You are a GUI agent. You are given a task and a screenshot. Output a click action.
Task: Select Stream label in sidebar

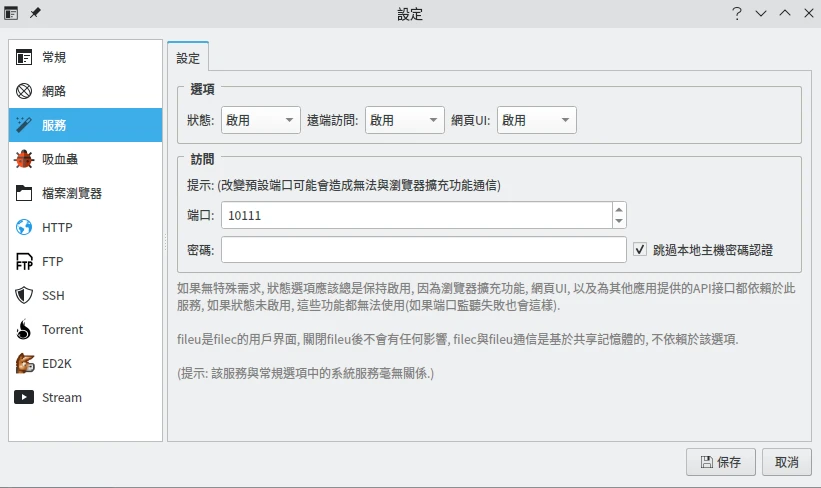62,397
